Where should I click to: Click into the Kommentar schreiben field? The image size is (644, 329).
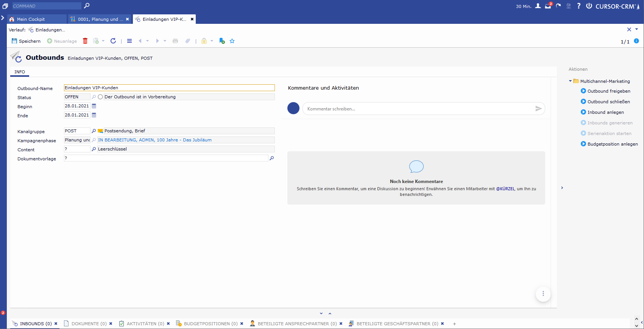coord(416,109)
